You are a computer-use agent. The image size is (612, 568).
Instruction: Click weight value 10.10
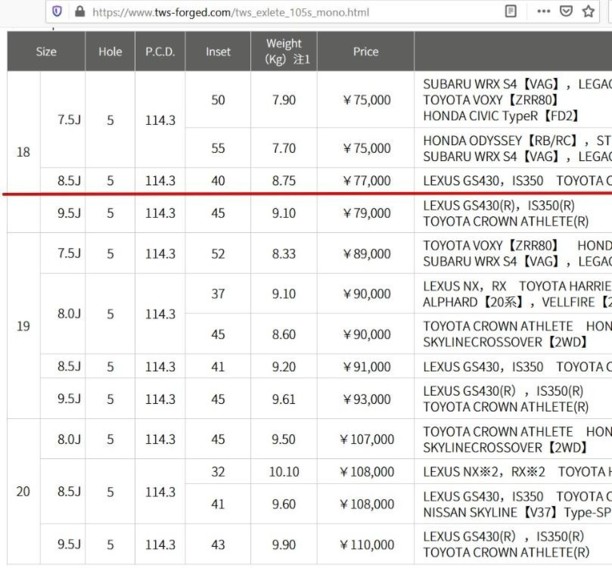click(284, 472)
